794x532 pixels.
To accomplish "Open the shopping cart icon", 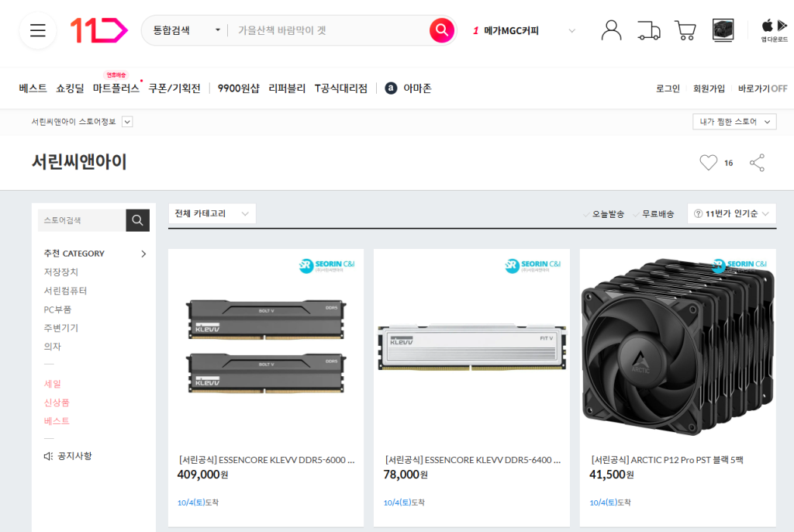I will point(685,31).
